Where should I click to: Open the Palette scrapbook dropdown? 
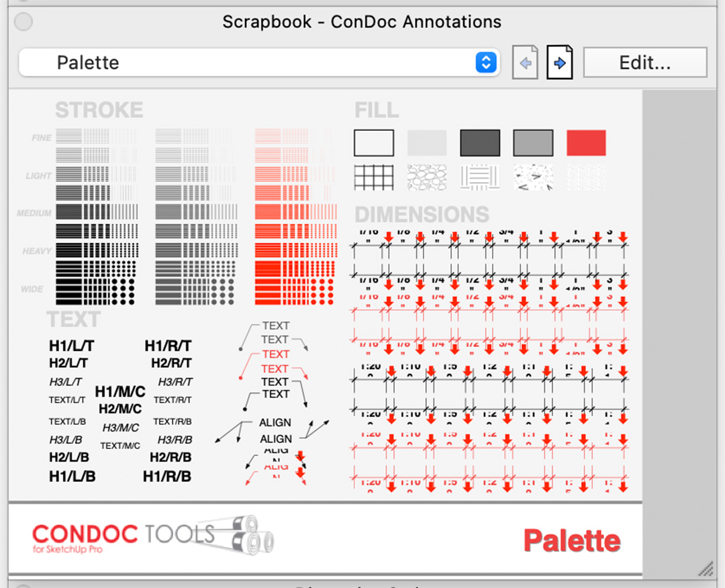[259, 62]
